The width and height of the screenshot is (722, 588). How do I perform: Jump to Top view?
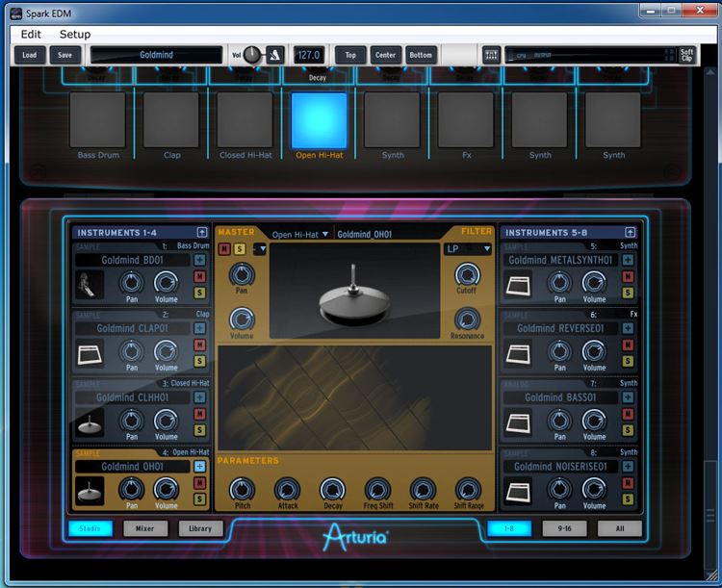pos(350,55)
